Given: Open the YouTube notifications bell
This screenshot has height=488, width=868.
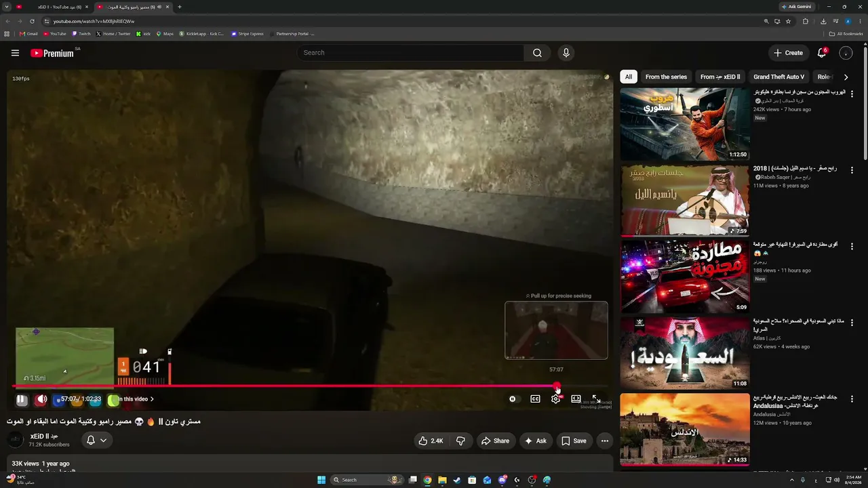Looking at the screenshot, I should click(822, 53).
